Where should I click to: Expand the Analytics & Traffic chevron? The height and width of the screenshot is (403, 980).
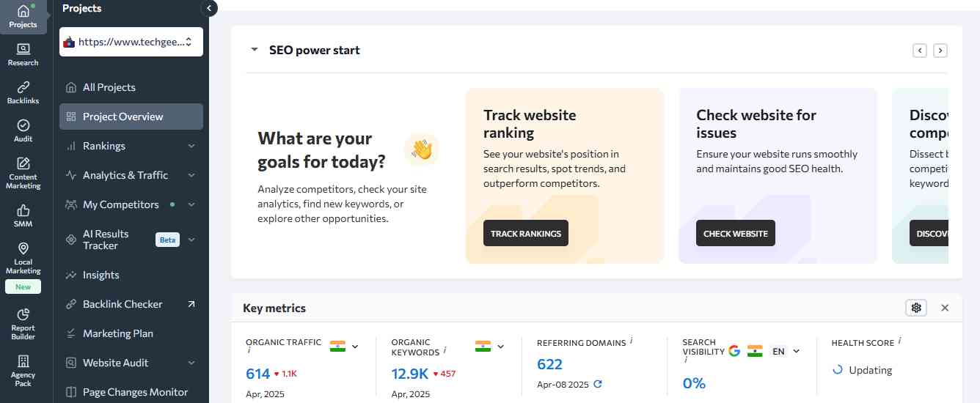pyautogui.click(x=191, y=175)
